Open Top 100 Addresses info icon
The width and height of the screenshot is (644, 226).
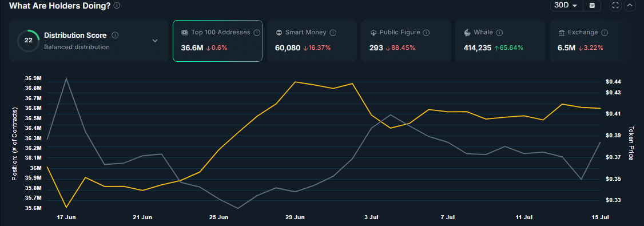click(257, 33)
